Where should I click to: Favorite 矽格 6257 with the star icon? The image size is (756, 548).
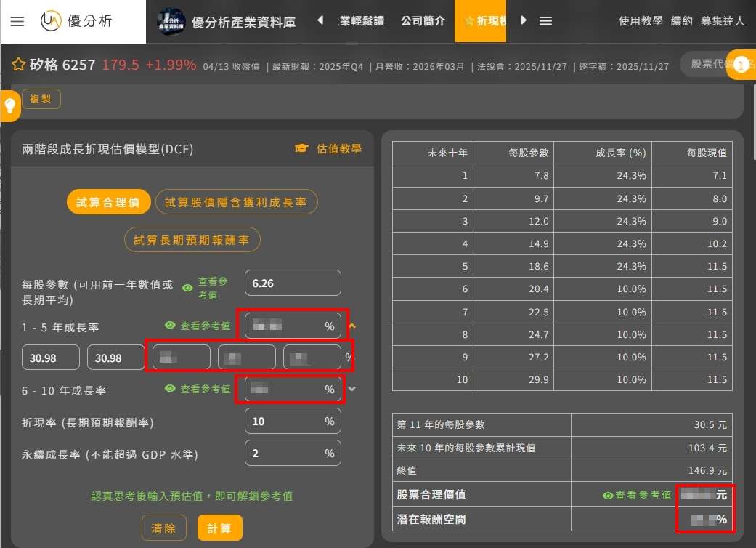(19, 65)
